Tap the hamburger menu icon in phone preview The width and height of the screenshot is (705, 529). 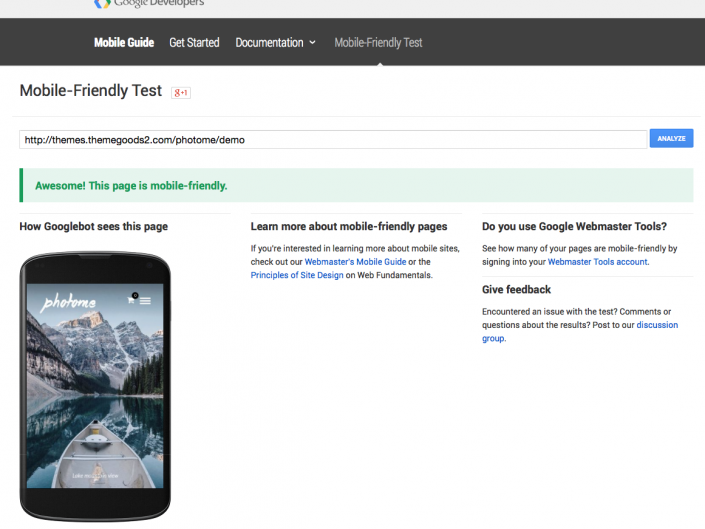click(x=145, y=301)
